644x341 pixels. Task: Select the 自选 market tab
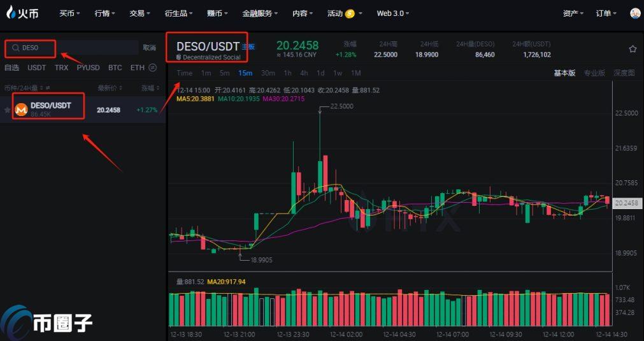pos(11,68)
